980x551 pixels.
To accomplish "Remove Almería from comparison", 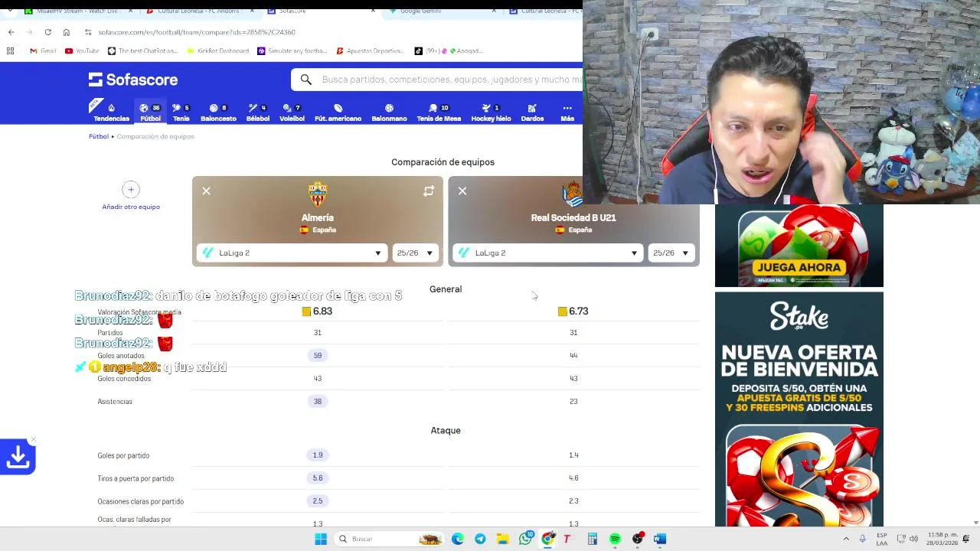I will pos(206,191).
